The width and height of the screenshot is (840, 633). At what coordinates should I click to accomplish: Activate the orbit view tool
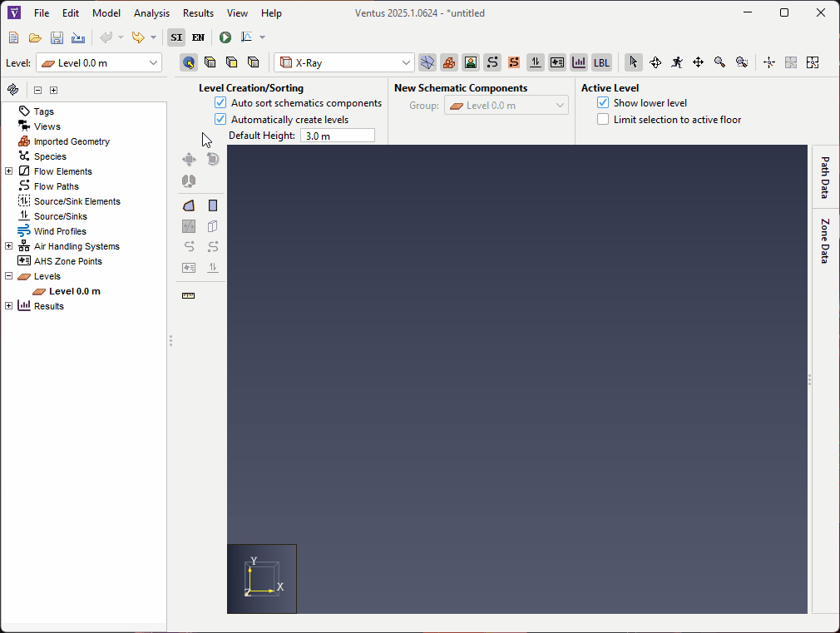click(x=655, y=62)
